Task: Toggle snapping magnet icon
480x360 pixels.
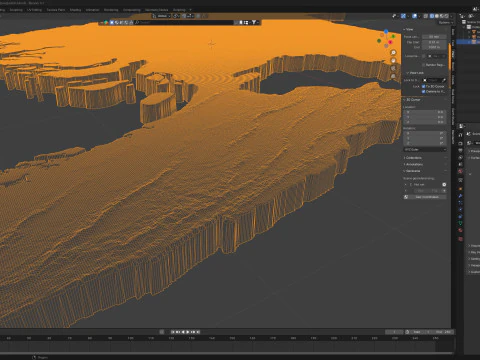Action: coord(184,16)
